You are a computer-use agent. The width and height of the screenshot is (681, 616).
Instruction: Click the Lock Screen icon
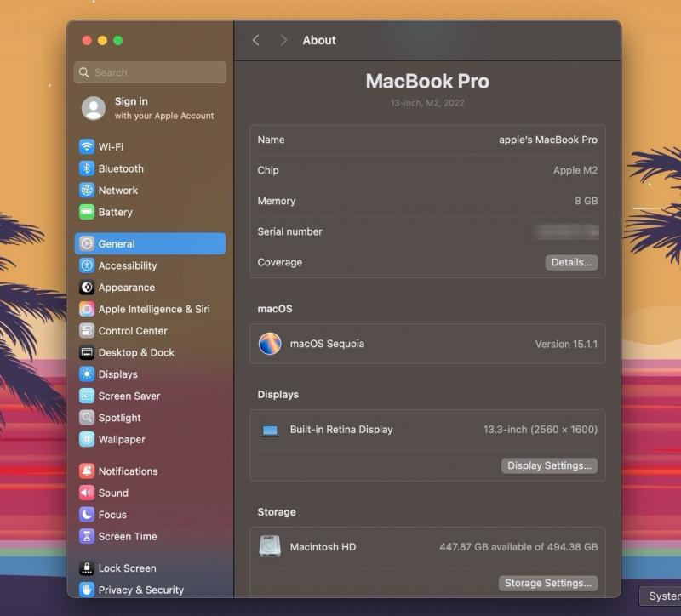87,568
